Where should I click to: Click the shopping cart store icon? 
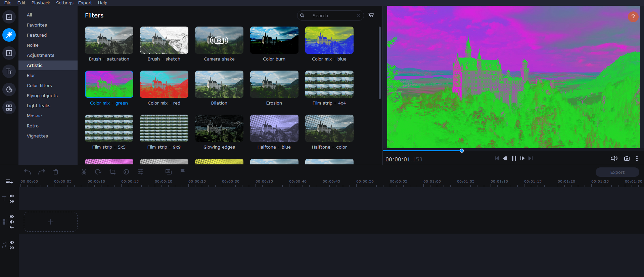coord(371,15)
